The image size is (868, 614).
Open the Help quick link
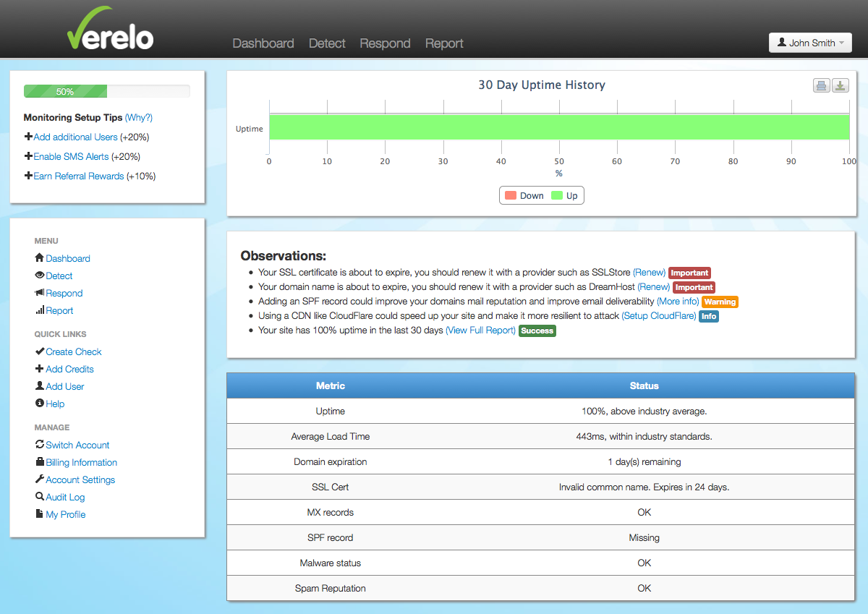tap(55, 404)
